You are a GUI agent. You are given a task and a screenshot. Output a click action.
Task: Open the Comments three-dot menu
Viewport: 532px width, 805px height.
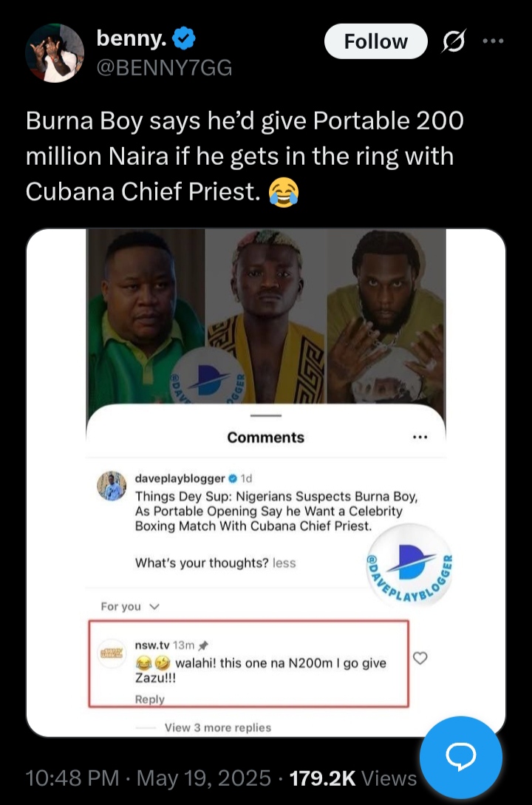click(x=420, y=437)
